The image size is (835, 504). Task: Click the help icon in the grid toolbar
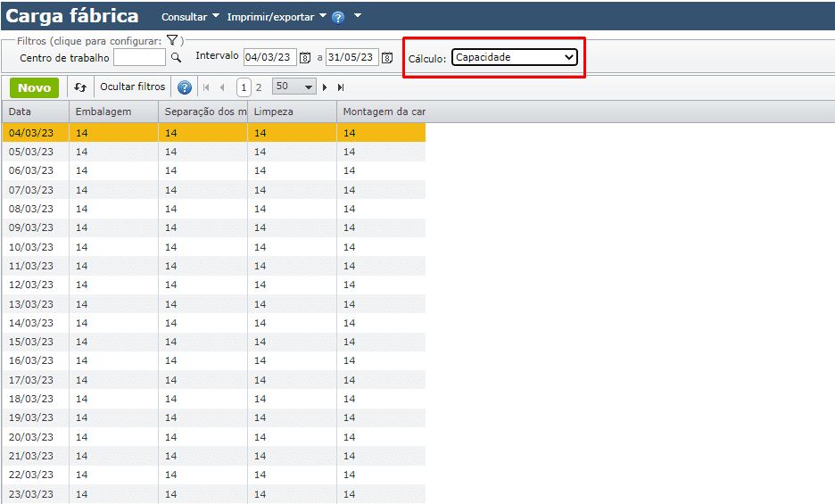pos(185,87)
